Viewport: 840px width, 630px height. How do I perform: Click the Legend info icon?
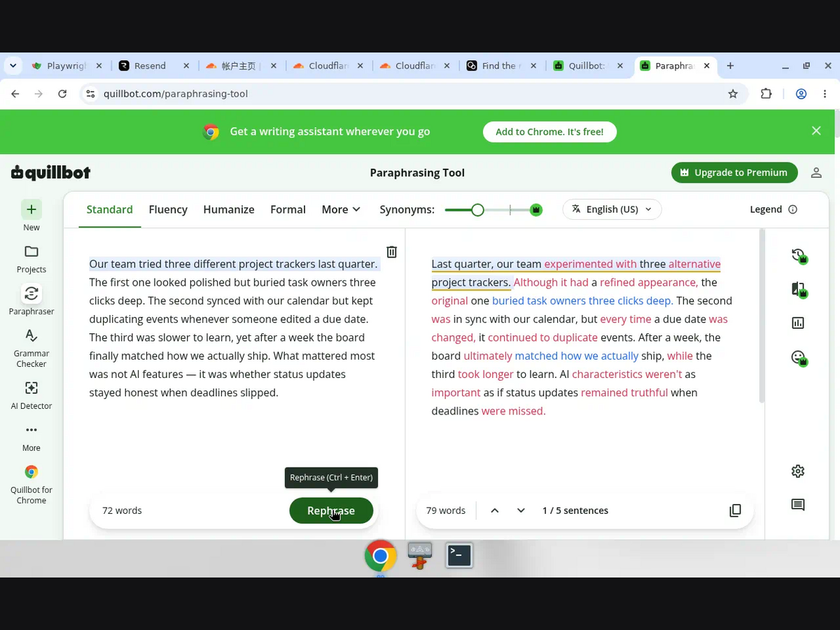pyautogui.click(x=792, y=209)
